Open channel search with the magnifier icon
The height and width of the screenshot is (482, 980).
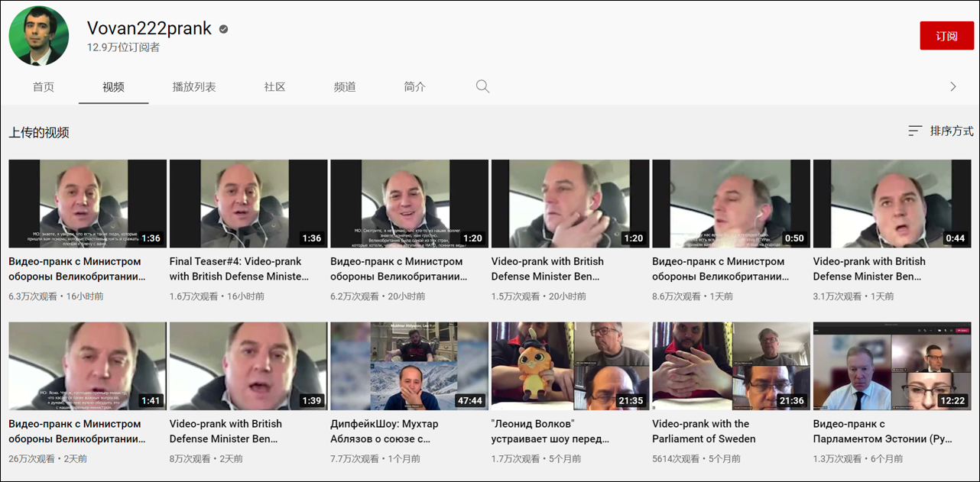[482, 86]
